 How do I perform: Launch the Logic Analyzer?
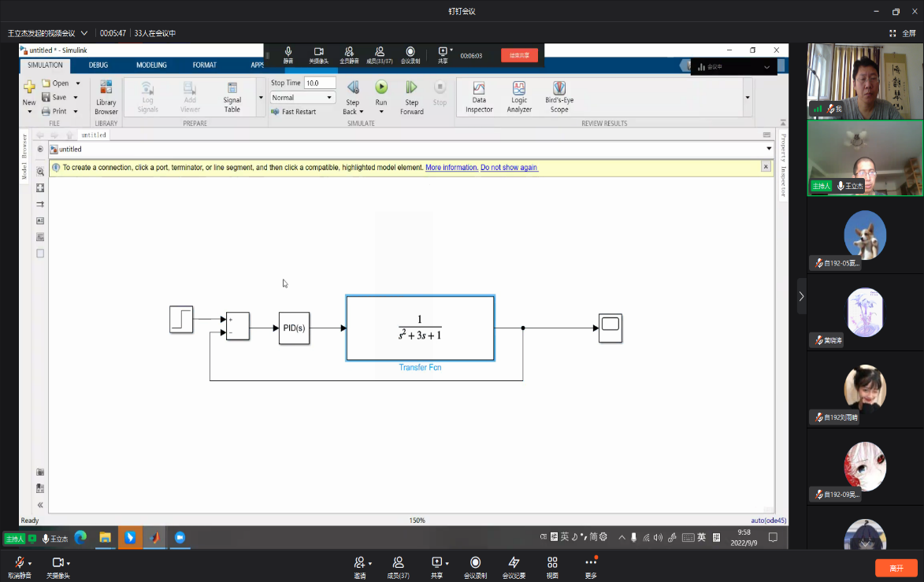point(519,96)
